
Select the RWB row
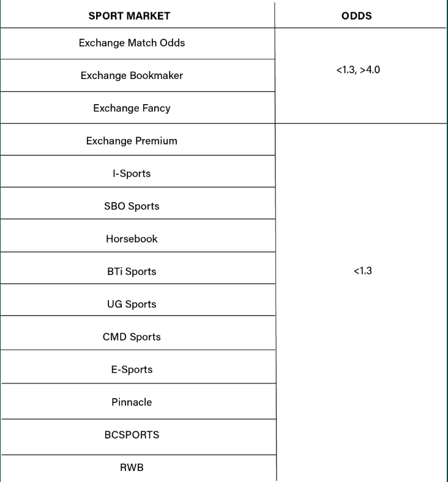[x=132, y=467]
